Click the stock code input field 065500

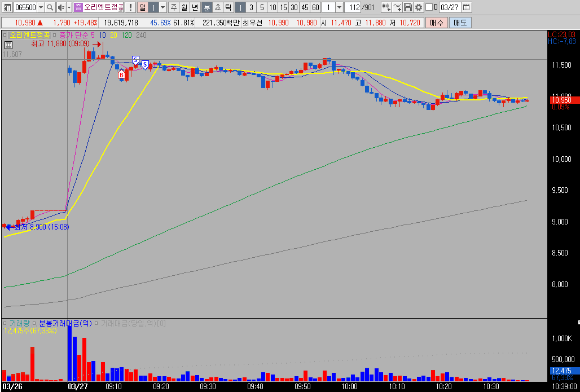pos(25,7)
